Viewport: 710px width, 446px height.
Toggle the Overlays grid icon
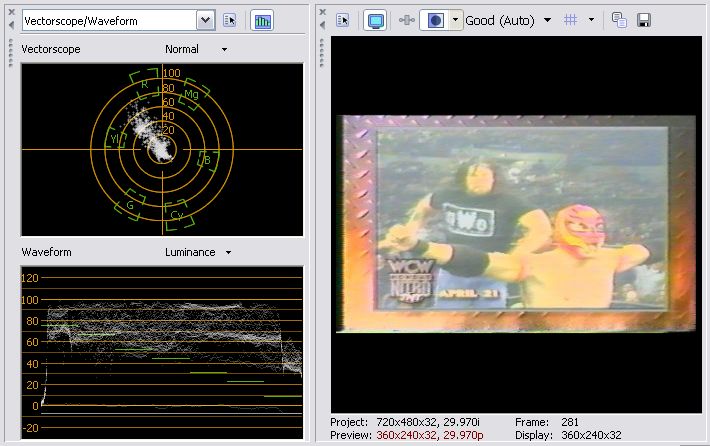(571, 20)
